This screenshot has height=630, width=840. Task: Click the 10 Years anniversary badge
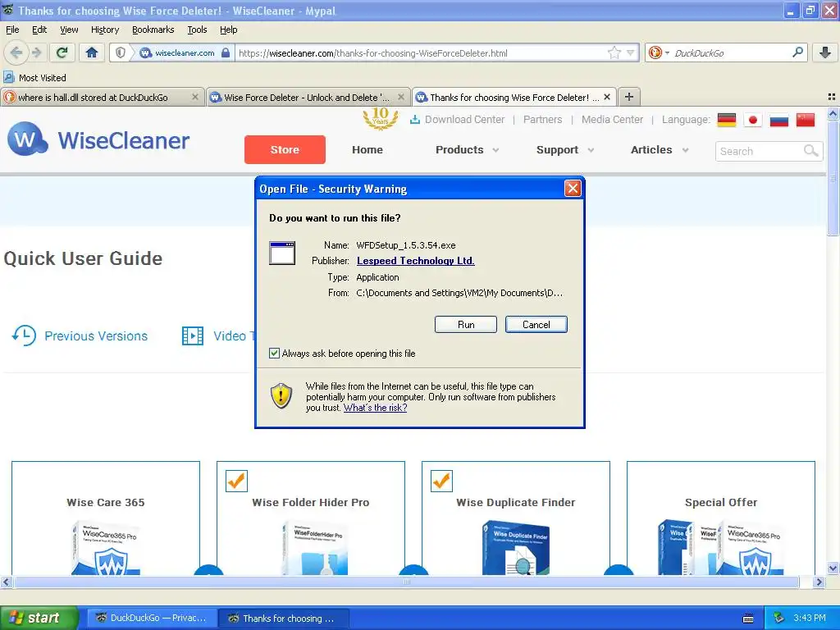click(381, 118)
